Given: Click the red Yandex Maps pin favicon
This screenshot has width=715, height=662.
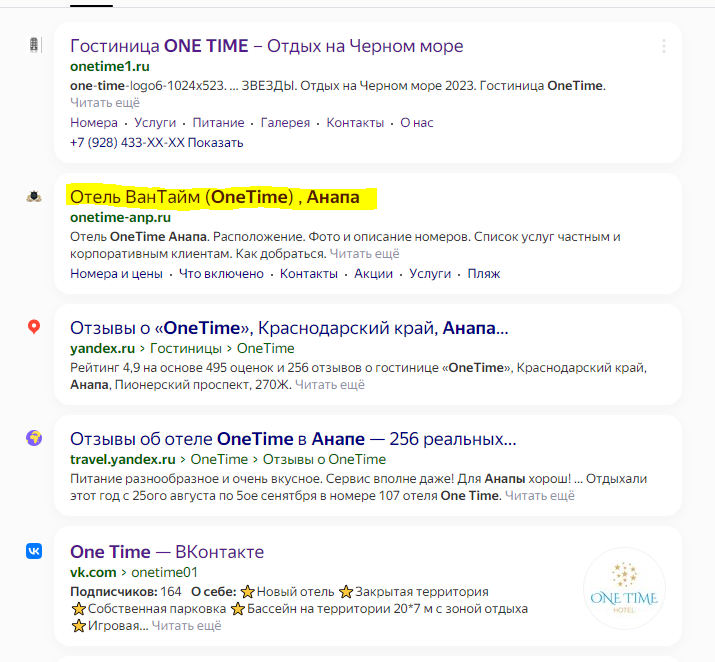Looking at the screenshot, I should point(34,327).
